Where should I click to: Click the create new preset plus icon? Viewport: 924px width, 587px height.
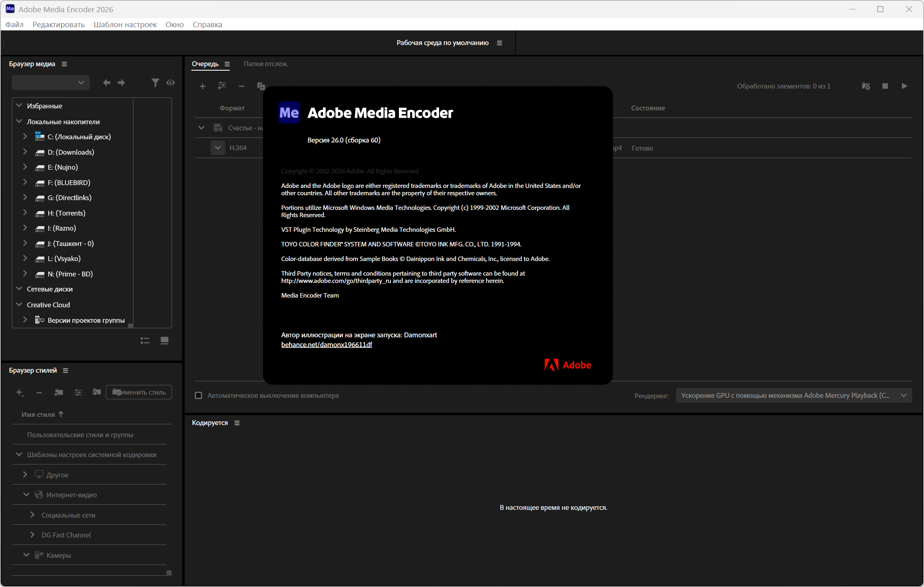coord(19,392)
